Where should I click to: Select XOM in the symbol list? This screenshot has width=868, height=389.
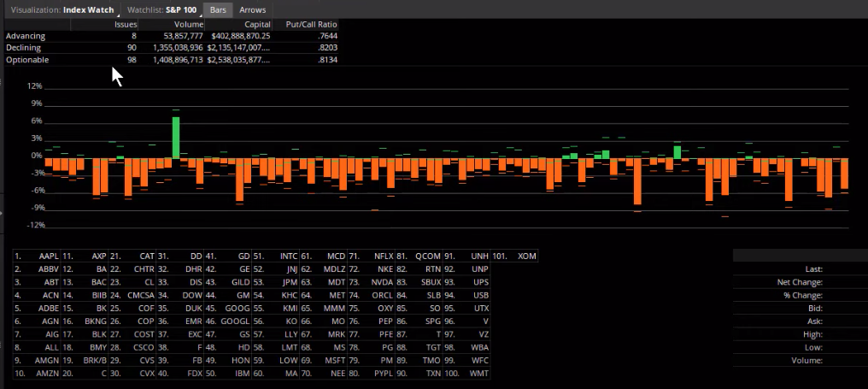527,256
